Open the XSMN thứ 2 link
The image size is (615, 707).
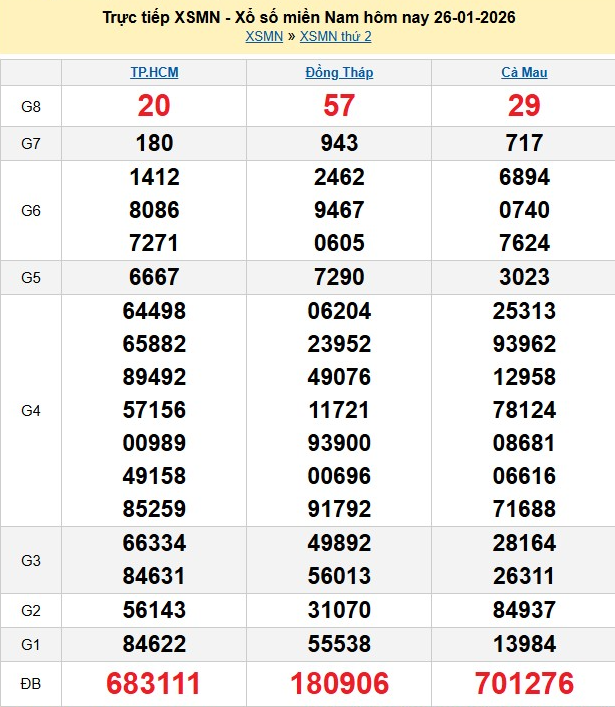click(335, 37)
